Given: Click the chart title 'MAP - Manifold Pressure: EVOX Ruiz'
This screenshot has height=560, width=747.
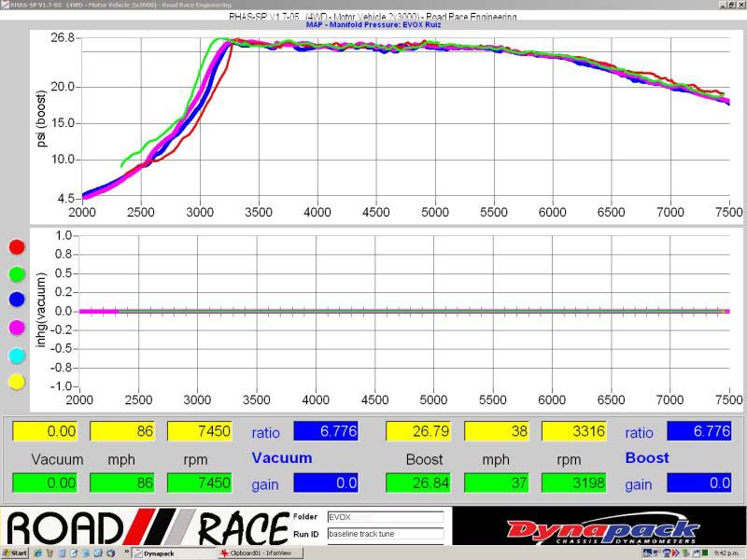Looking at the screenshot, I should [373, 25].
